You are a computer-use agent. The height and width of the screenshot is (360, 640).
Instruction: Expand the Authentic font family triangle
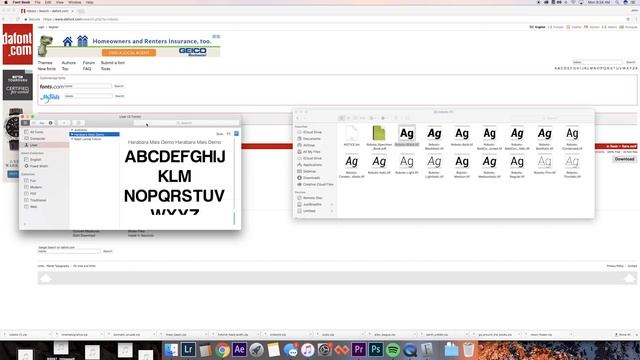pos(72,130)
